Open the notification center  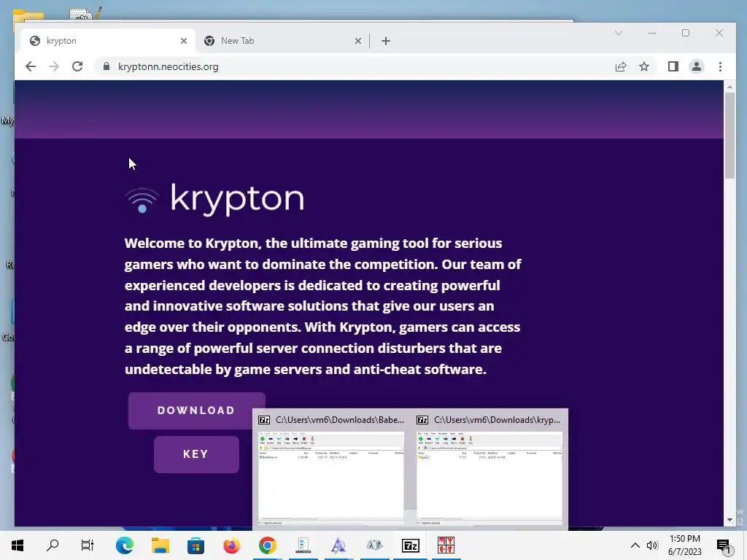click(724, 545)
